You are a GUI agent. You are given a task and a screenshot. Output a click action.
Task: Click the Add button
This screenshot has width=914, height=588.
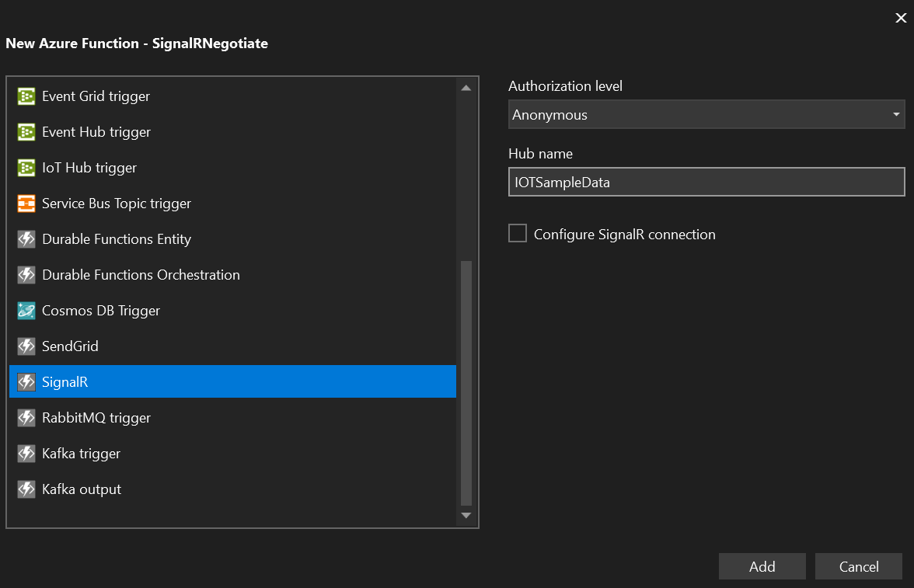(x=762, y=566)
